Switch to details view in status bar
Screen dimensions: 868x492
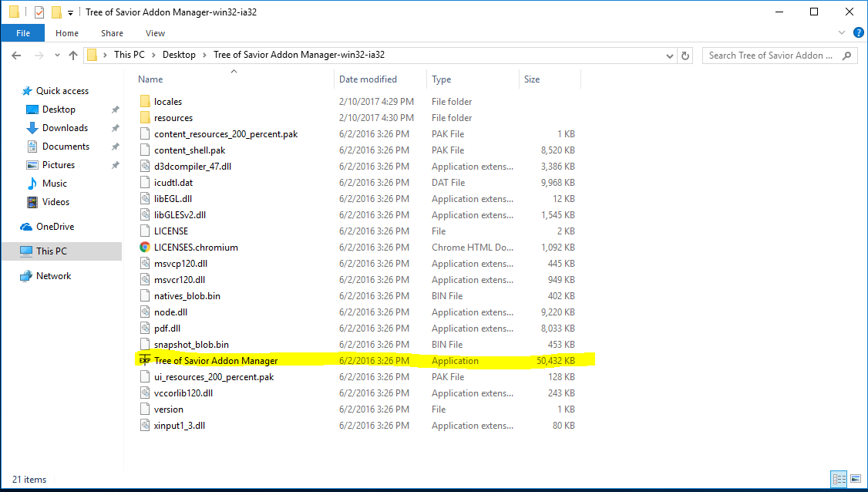pos(839,479)
